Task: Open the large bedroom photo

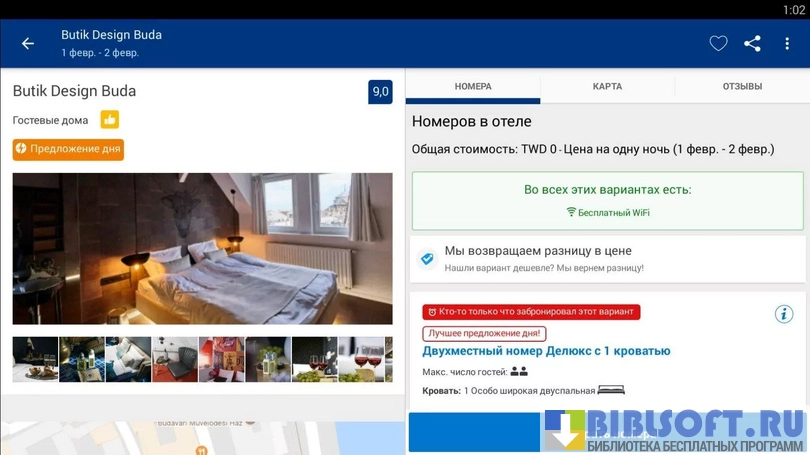Action: tap(202, 248)
